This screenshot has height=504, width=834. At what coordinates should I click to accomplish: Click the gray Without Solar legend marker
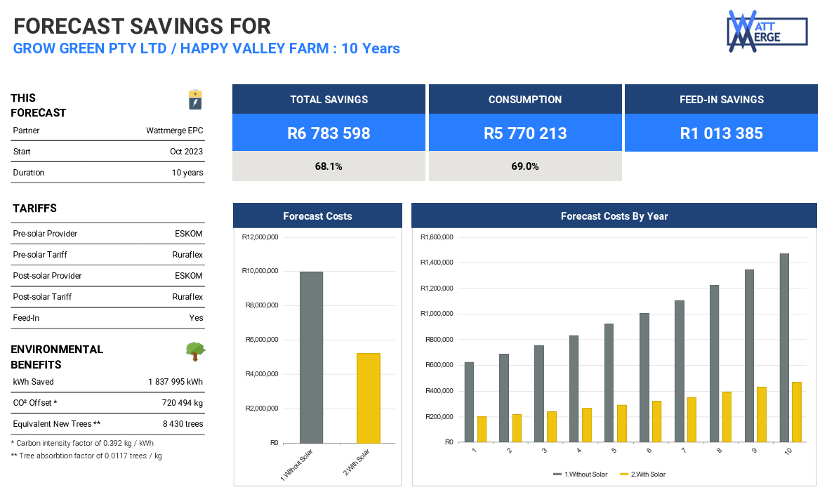coord(557,475)
